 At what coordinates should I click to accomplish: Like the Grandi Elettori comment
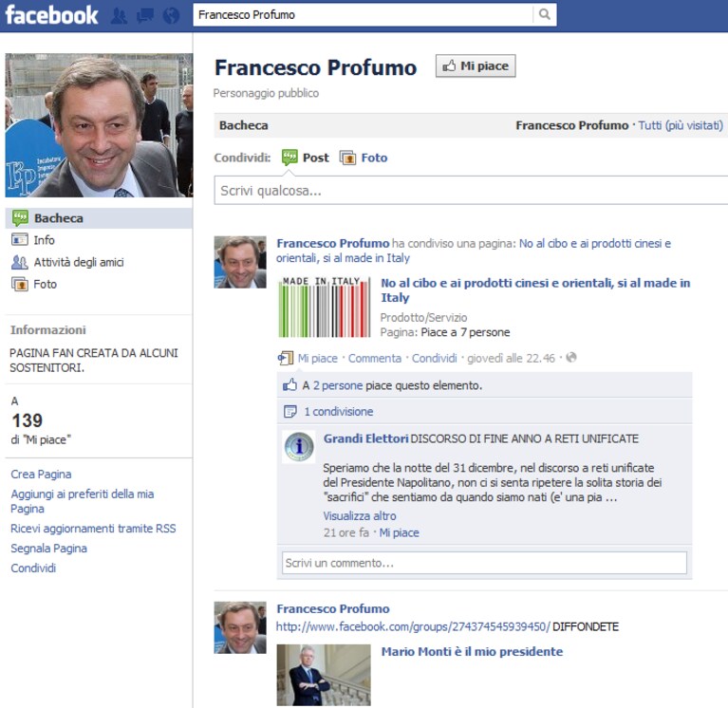(400, 532)
